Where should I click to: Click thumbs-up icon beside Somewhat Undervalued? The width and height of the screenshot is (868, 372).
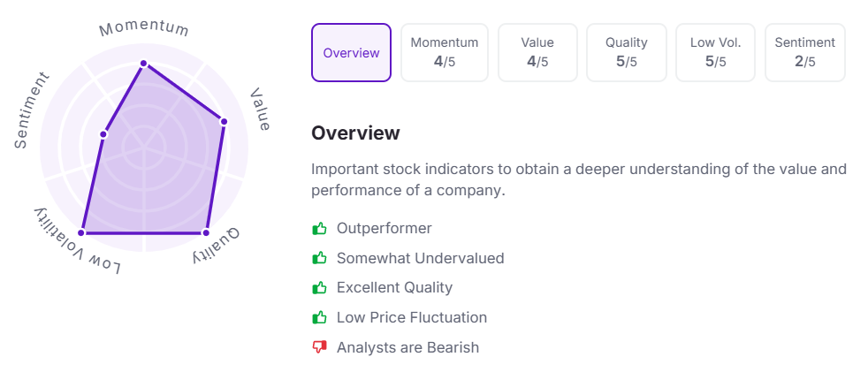(320, 259)
